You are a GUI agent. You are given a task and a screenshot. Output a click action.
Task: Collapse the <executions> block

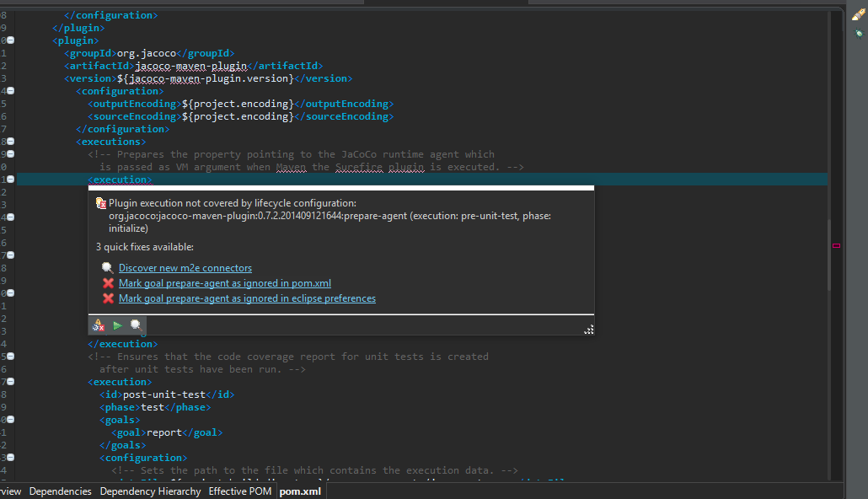coord(10,142)
